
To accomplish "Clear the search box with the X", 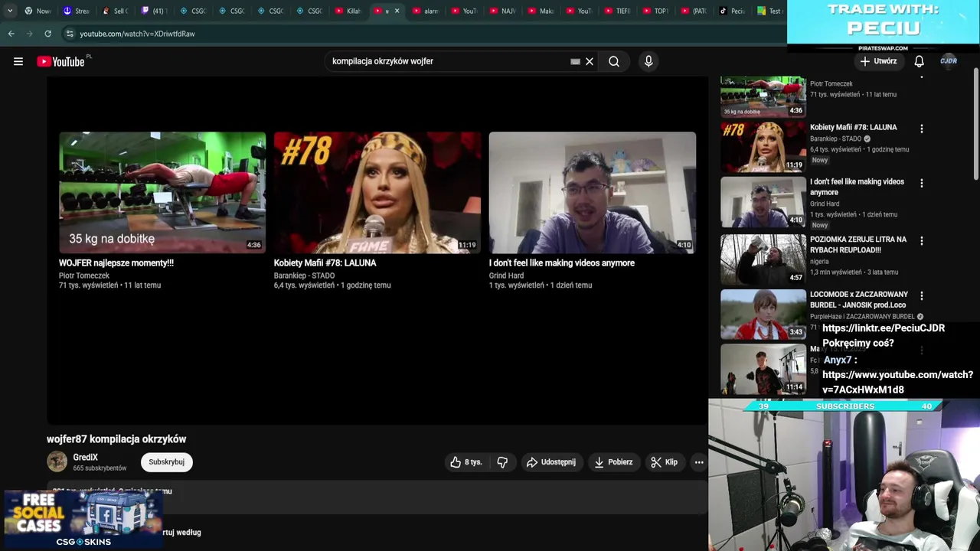I will (590, 61).
